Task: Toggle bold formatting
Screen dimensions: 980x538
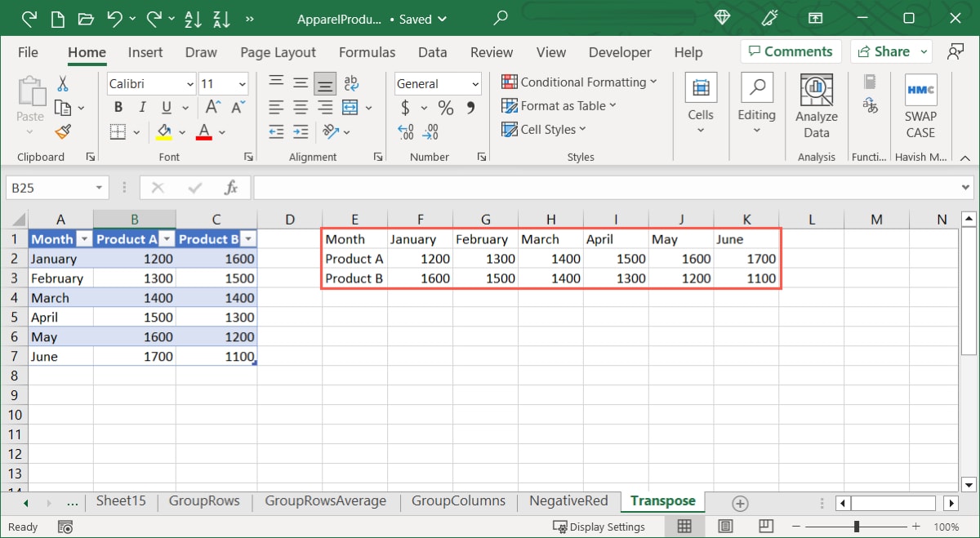Action: (x=118, y=107)
